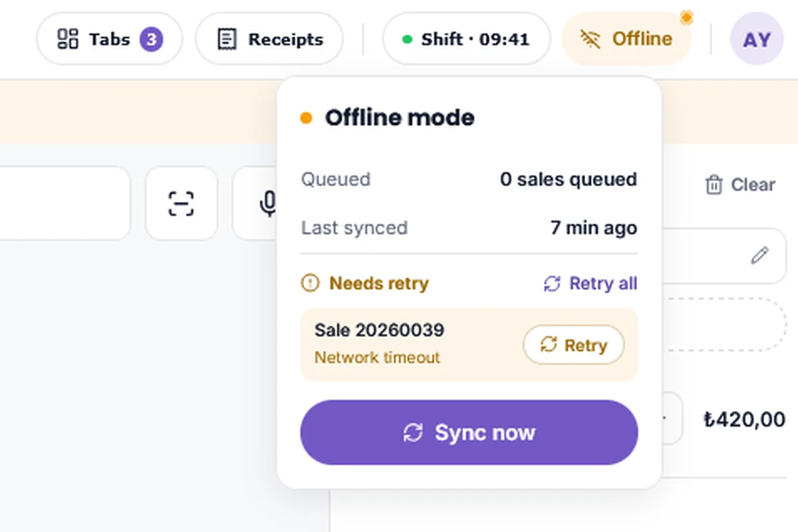798x532 pixels.
Task: Clear the cart using trash Clear
Action: [739, 185]
